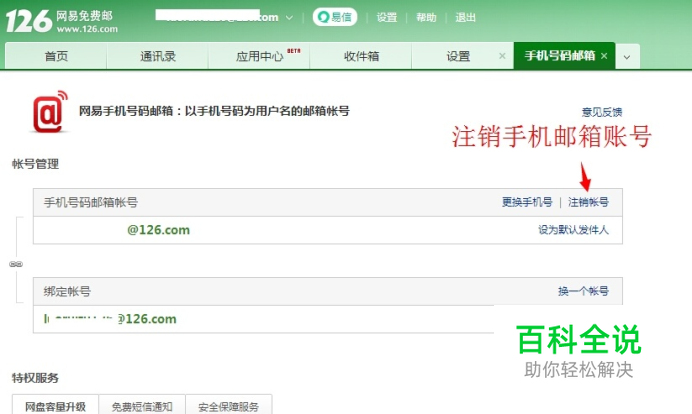The width and height of the screenshot is (692, 414).
Task: Expand the account email dropdown arrow
Action: click(x=289, y=18)
